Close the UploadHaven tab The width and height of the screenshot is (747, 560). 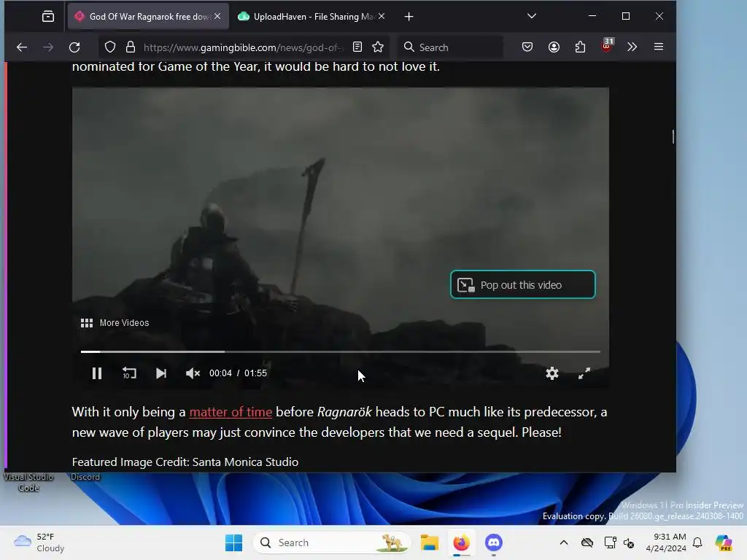click(x=382, y=16)
